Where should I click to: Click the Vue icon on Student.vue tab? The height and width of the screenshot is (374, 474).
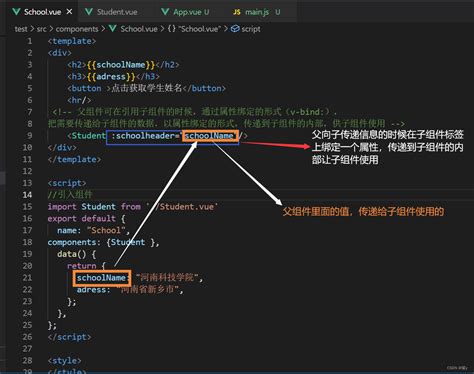click(89, 12)
